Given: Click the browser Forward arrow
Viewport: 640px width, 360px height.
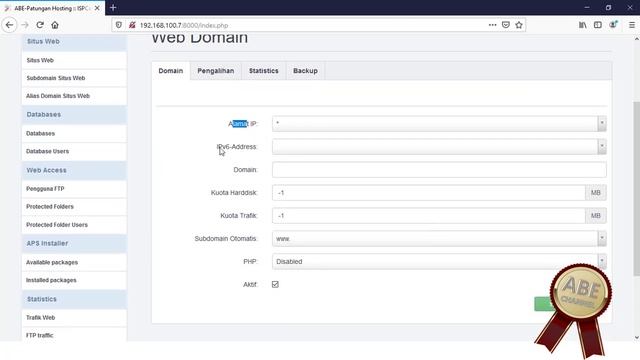Looking at the screenshot, I should [25, 25].
